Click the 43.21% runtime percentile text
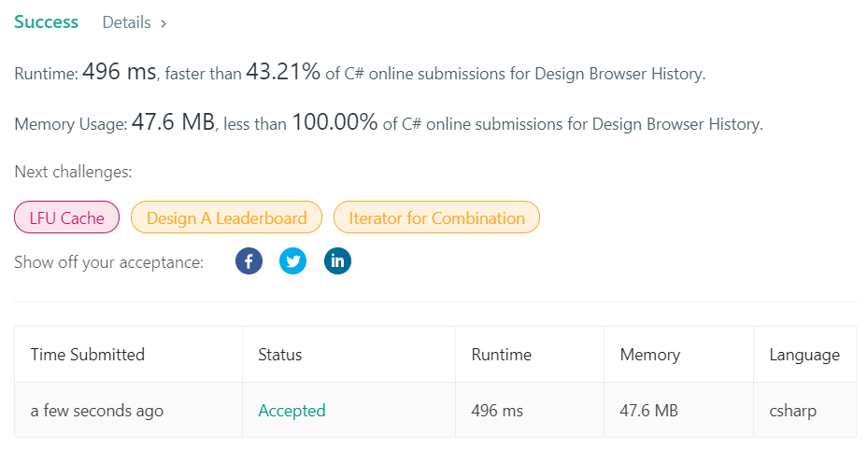 [283, 72]
